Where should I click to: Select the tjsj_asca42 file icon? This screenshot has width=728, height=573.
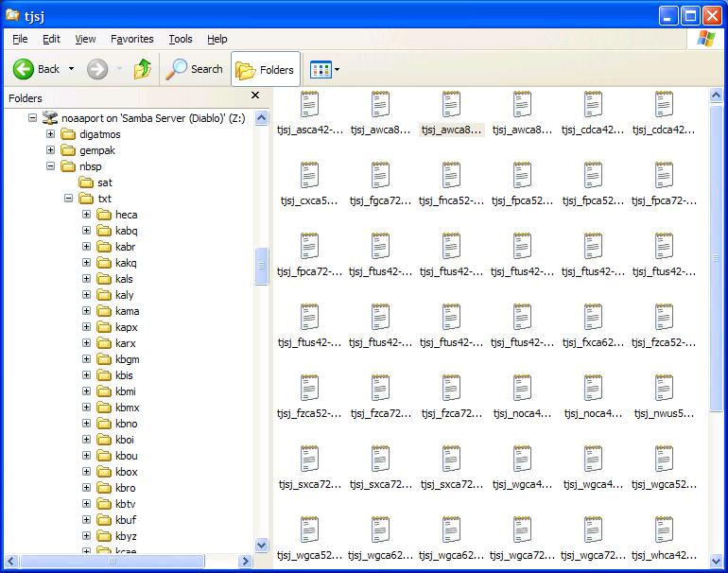[x=309, y=104]
